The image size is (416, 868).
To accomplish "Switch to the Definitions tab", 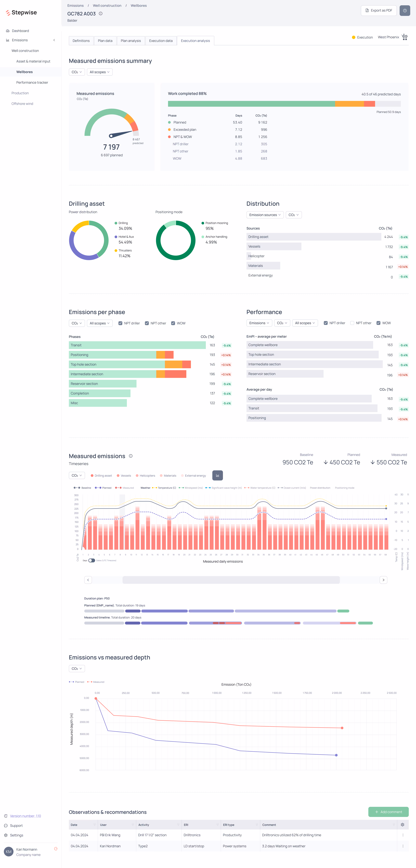I will tap(81, 41).
